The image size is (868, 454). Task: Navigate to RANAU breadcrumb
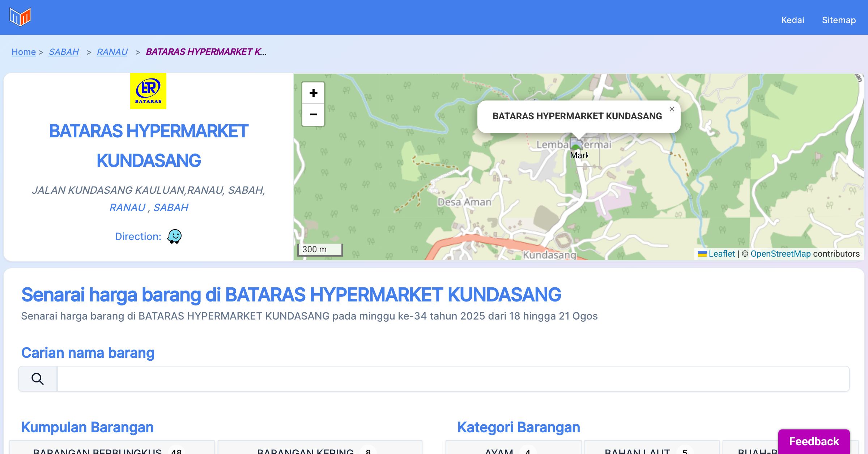112,52
